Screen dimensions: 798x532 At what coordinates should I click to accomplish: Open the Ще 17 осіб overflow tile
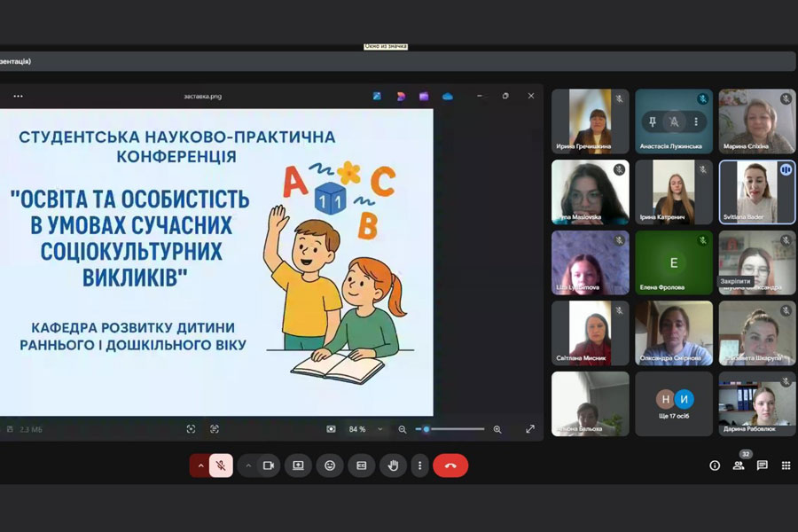tap(674, 403)
